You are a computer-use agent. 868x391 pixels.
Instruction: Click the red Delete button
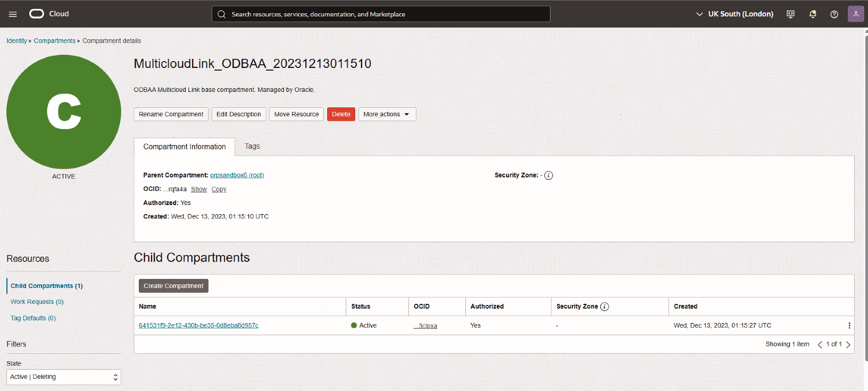(341, 114)
